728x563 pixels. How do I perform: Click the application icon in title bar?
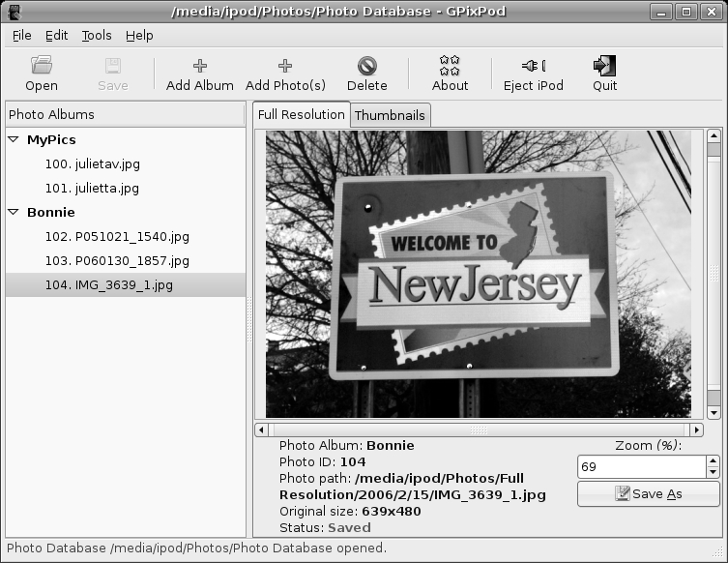(x=15, y=12)
